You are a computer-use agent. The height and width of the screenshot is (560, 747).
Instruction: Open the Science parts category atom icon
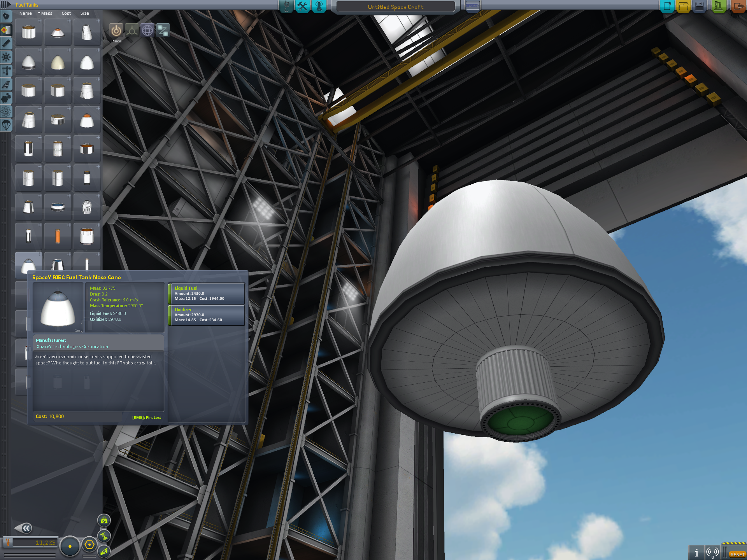pos(6,112)
